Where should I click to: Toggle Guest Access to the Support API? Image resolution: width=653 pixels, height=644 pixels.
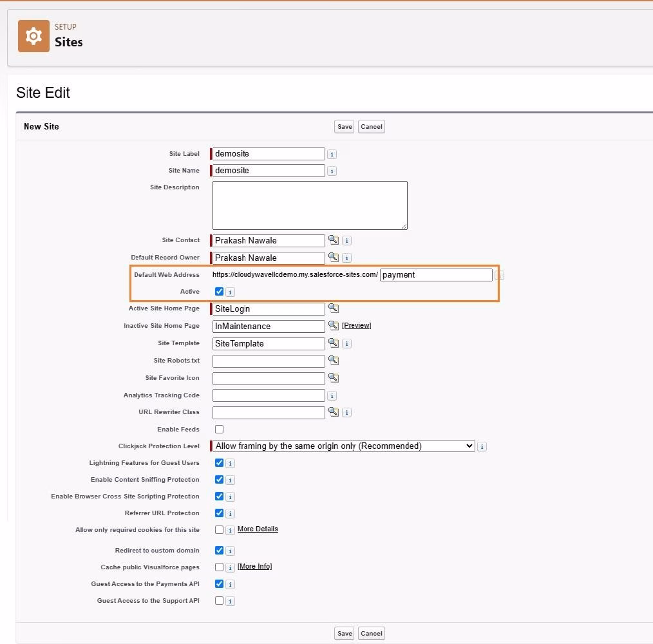pyautogui.click(x=219, y=600)
